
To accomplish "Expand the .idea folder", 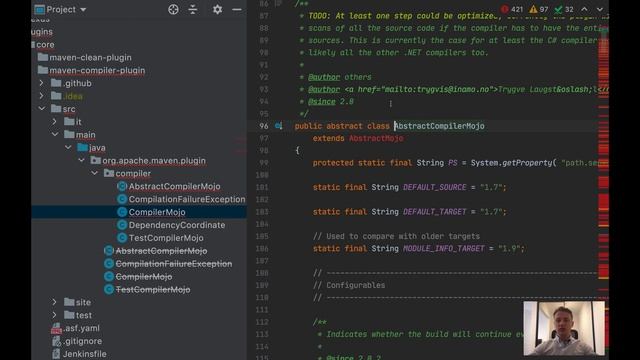I will click(41, 96).
